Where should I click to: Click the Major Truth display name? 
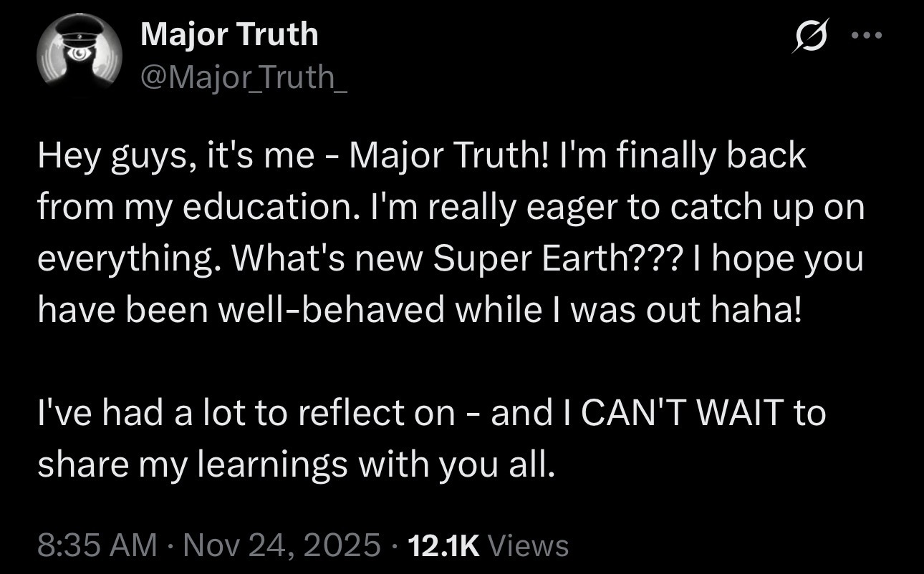pos(229,34)
